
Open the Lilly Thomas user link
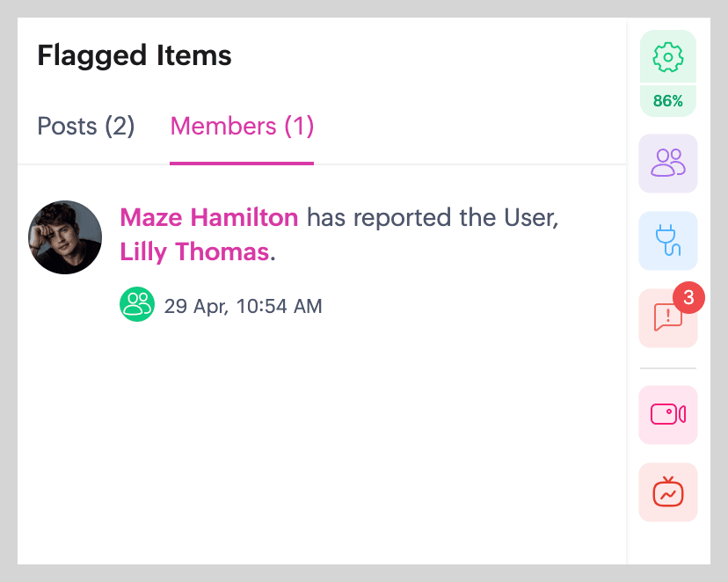[x=194, y=252]
